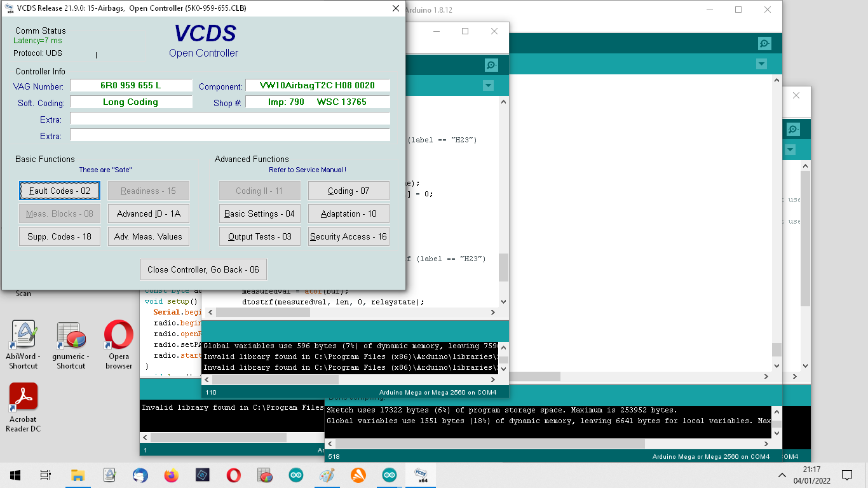
Task: Close the VCDS Open Controller window
Action: [396, 8]
